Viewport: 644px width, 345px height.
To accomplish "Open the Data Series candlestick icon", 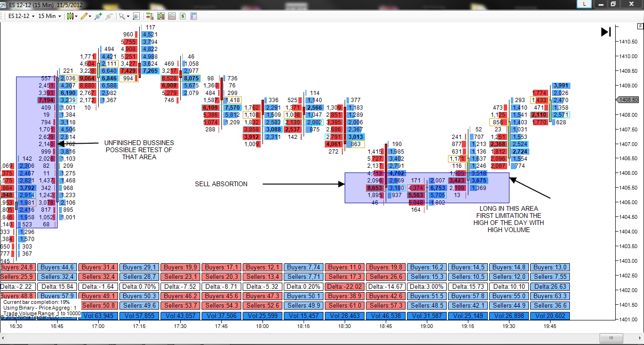I will tap(161, 16).
